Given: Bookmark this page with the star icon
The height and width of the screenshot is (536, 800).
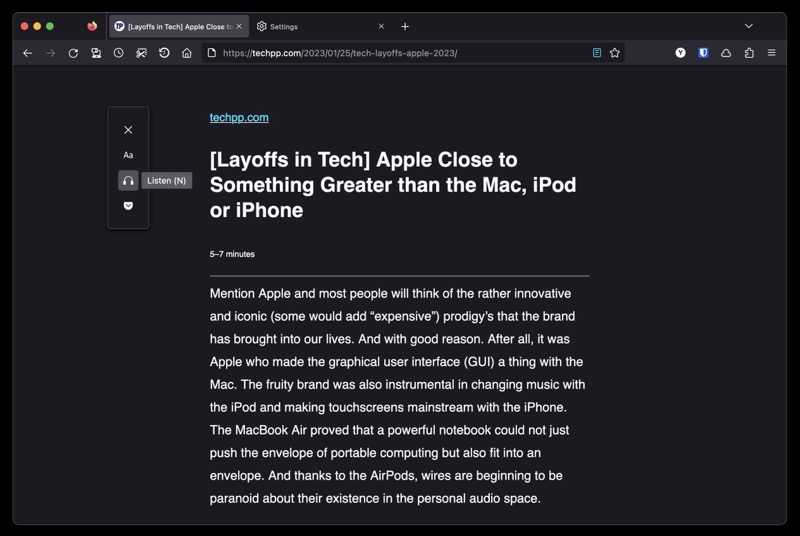Looking at the screenshot, I should coord(615,53).
